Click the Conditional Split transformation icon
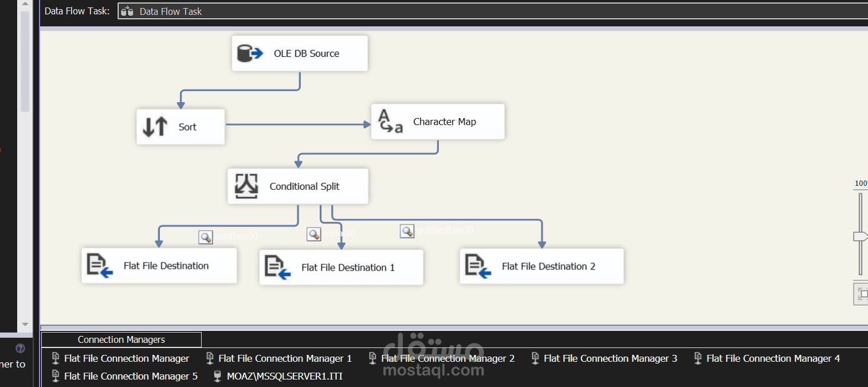Viewport: 868px width, 387px height. [246, 186]
